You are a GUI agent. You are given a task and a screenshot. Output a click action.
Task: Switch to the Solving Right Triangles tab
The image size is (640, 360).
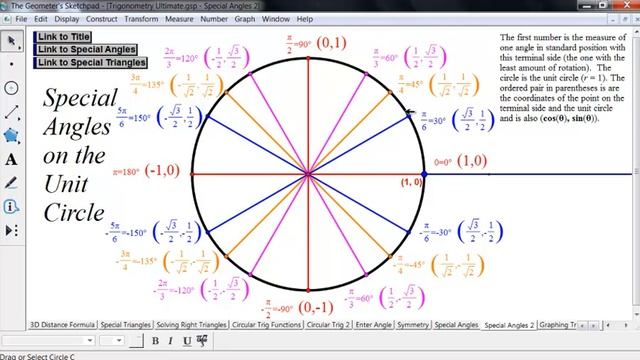[191, 325]
